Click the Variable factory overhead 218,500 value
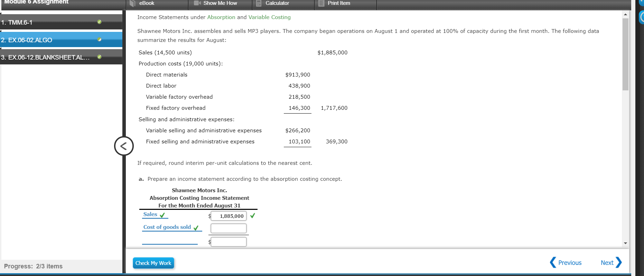The image size is (644, 276). (299, 97)
